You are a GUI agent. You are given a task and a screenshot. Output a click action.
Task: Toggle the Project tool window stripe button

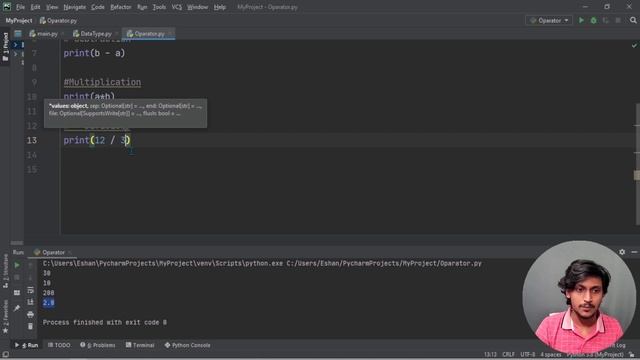(x=5, y=47)
